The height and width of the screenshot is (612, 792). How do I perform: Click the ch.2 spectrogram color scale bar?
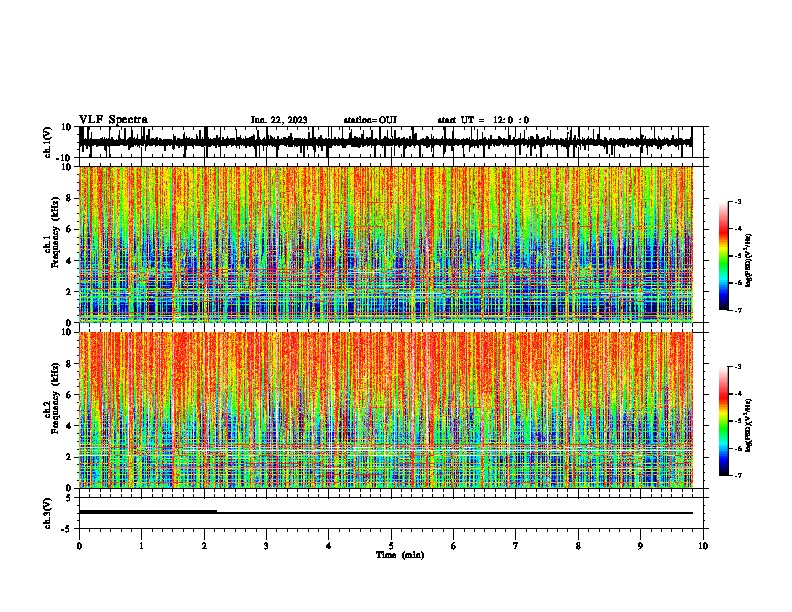(723, 421)
